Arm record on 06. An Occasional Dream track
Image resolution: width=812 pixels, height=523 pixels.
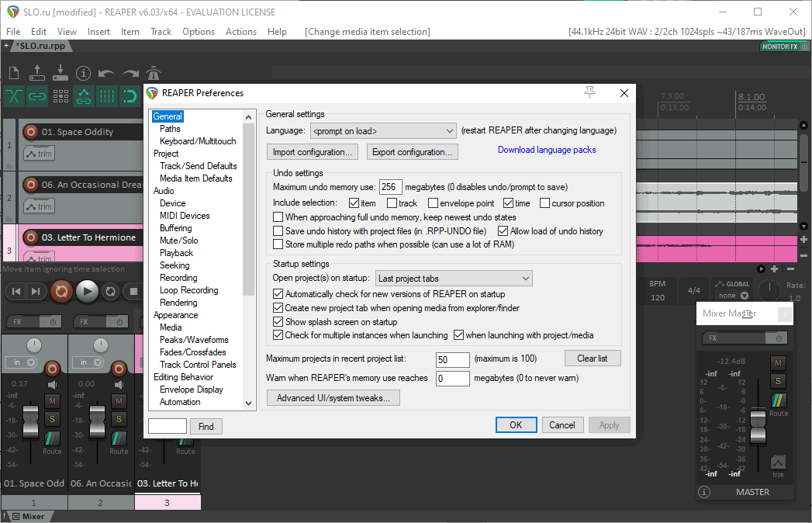tap(31, 185)
